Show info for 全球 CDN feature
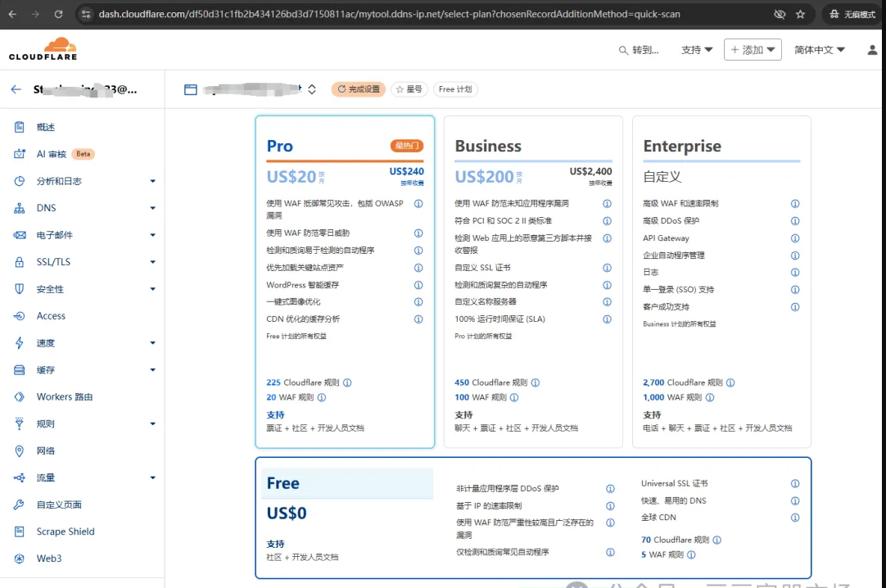This screenshot has height=588, width=886. (x=795, y=518)
